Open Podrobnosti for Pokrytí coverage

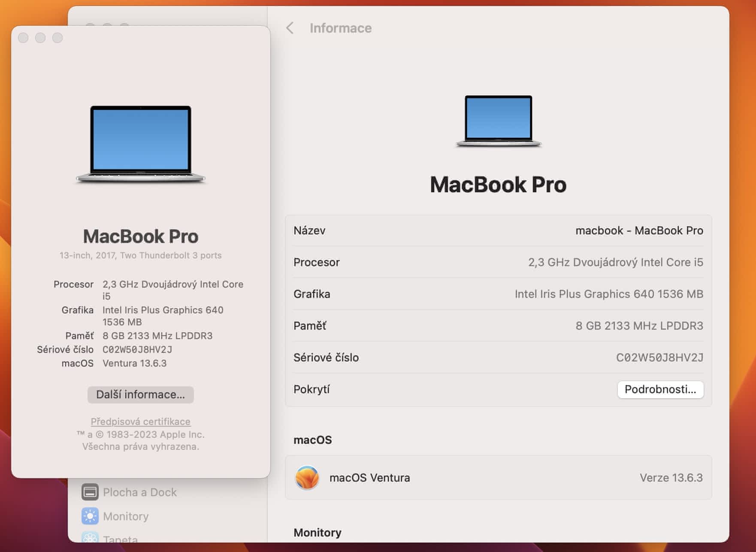point(660,389)
